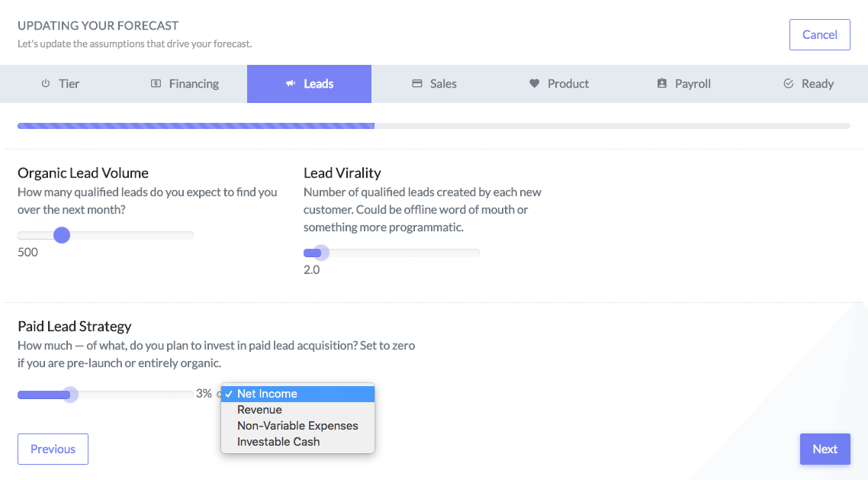This screenshot has height=480, width=868.
Task: Click the credit card icon beside Sales
Action: click(x=417, y=84)
